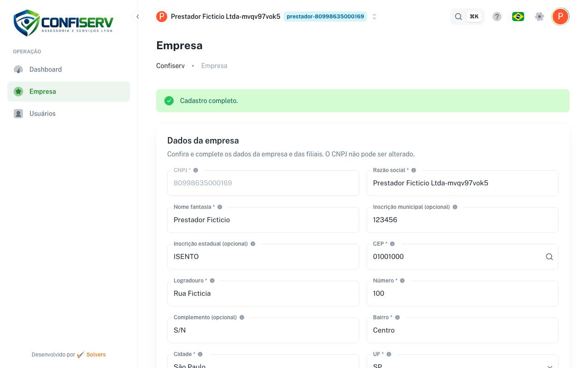Click the Confiserv breadcrumb link
The height and width of the screenshot is (368, 588).
[x=170, y=66]
